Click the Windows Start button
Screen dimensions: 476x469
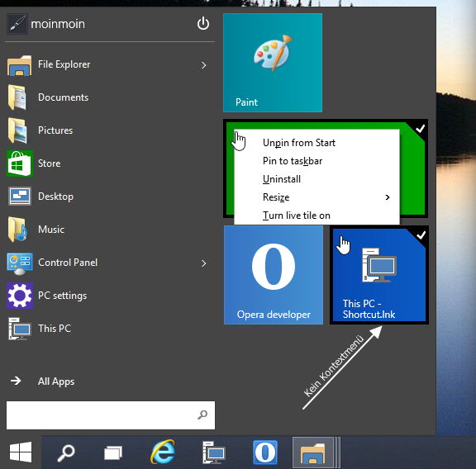click(x=21, y=452)
